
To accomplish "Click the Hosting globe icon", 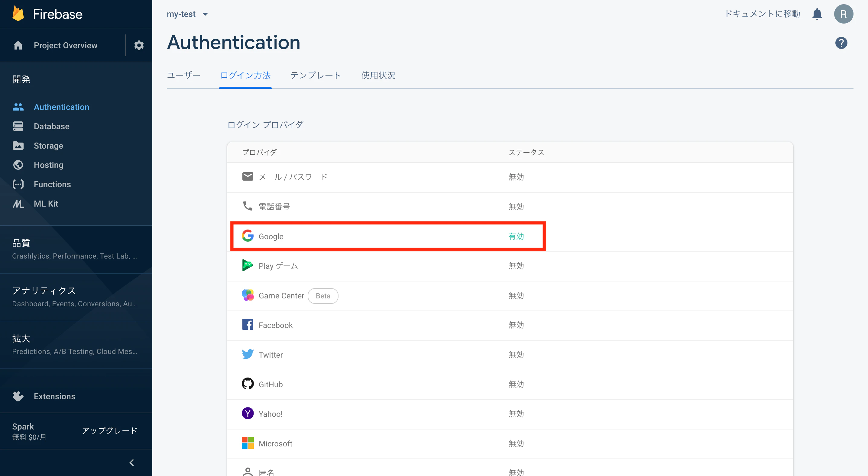I will [x=18, y=165].
